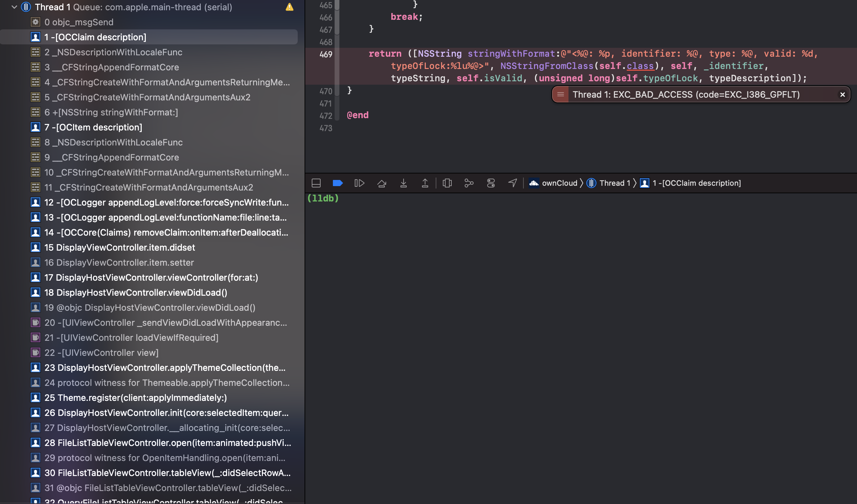Select frame 23 applyThemeCollection
This screenshot has height=504, width=857.
[x=149, y=368]
